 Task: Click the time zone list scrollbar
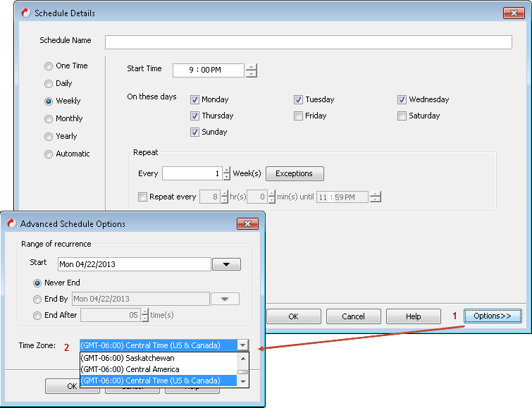tap(242, 371)
